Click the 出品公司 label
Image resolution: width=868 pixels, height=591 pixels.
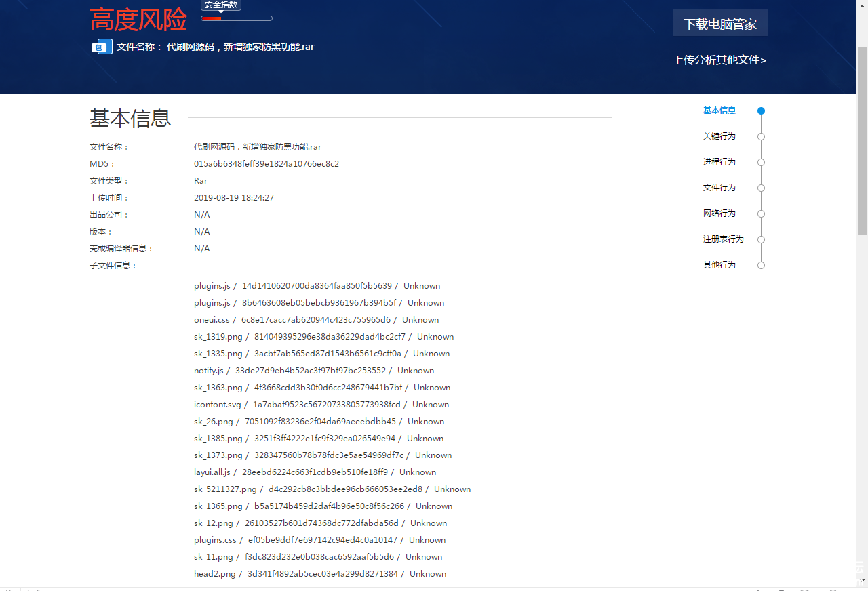click(x=109, y=215)
